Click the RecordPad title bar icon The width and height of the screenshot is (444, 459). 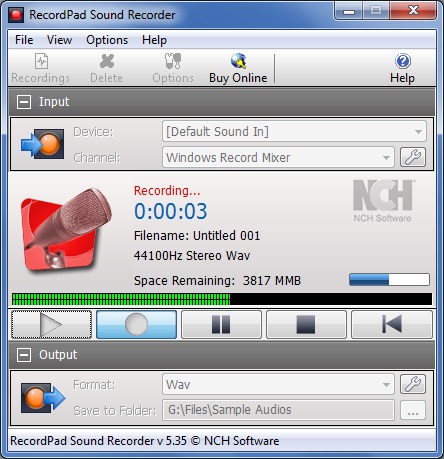[x=16, y=15]
